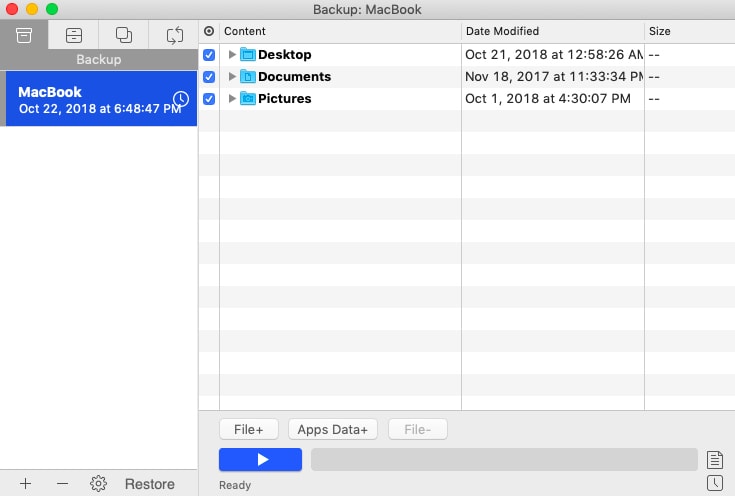The width and height of the screenshot is (735, 496).
Task: Expand the Pictures folder
Action: 232,98
